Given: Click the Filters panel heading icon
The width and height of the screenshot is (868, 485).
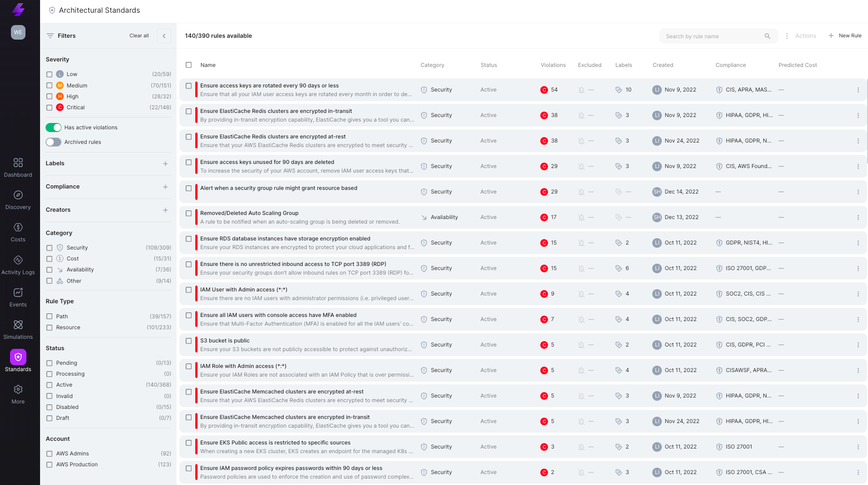Looking at the screenshot, I should [x=50, y=36].
